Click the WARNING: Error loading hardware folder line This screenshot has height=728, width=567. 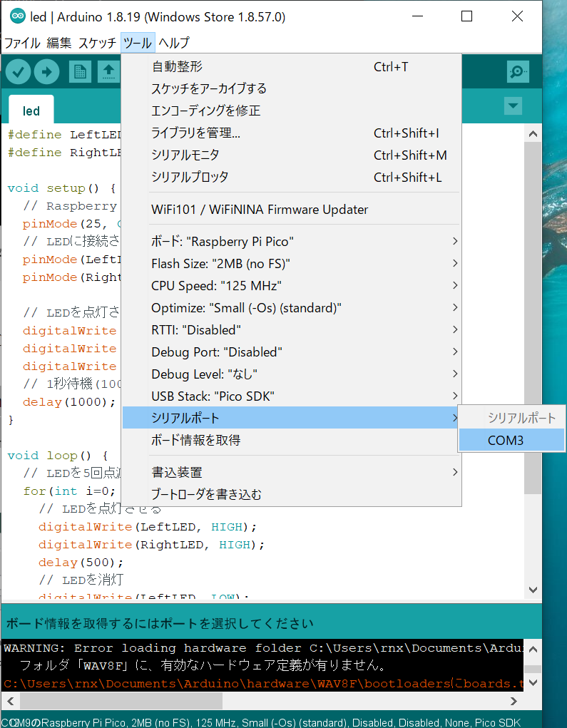263,648
